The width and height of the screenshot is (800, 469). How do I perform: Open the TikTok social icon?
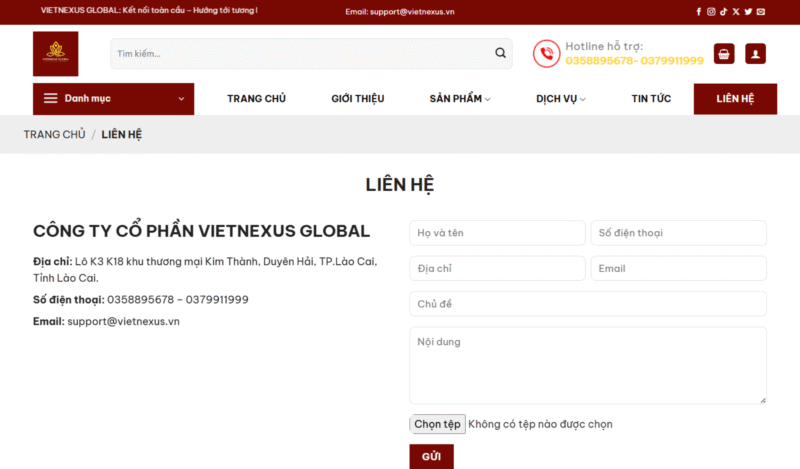click(724, 11)
